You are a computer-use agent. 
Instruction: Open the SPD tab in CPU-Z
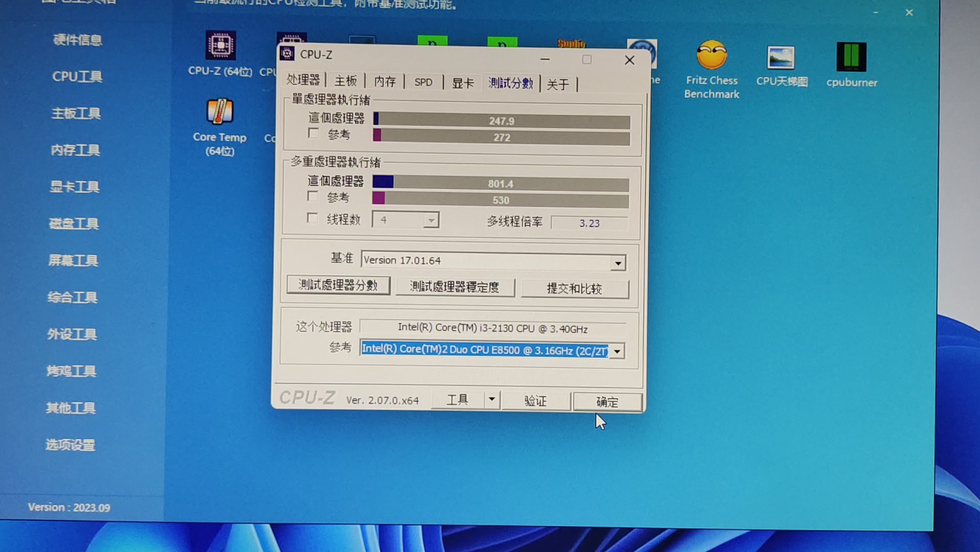[x=423, y=82]
